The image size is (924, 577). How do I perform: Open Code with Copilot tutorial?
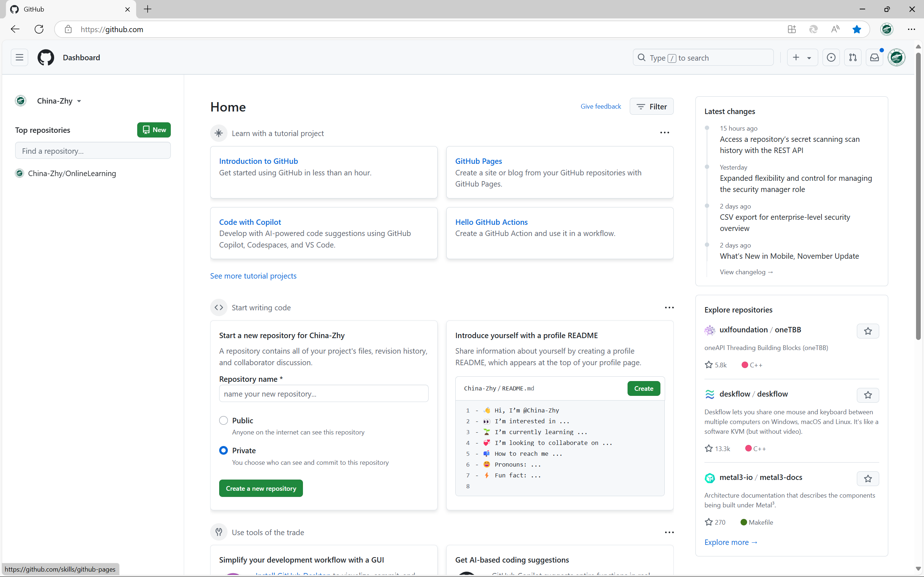pyautogui.click(x=250, y=222)
